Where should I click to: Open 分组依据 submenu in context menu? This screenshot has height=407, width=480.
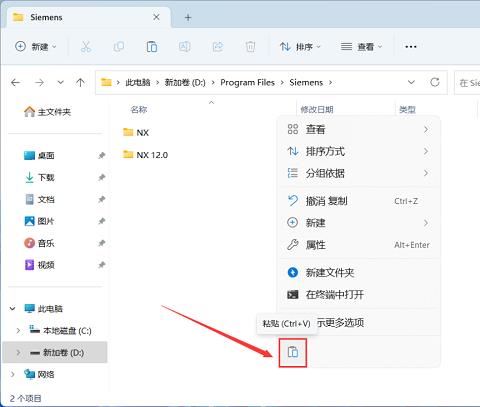(358, 173)
